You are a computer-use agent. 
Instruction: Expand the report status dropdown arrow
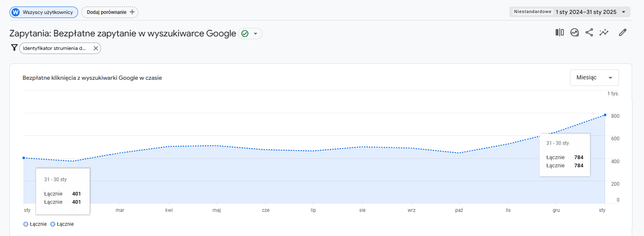point(256,34)
